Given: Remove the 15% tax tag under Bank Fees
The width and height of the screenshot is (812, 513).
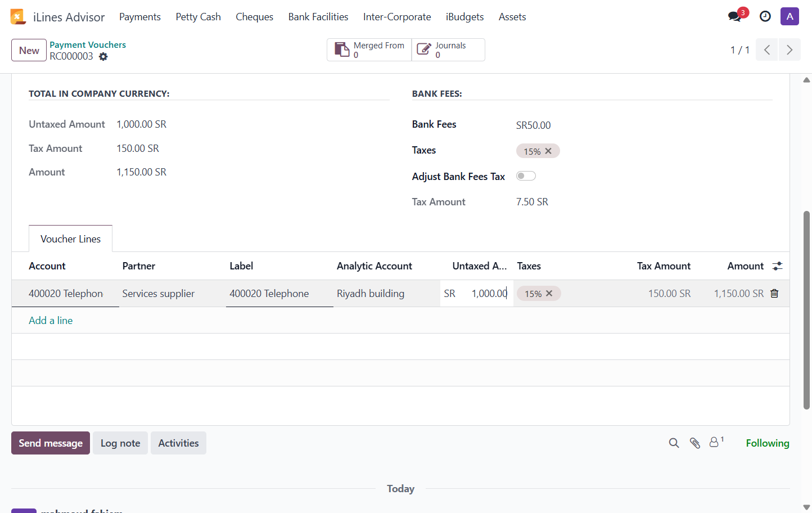Looking at the screenshot, I should pyautogui.click(x=548, y=151).
